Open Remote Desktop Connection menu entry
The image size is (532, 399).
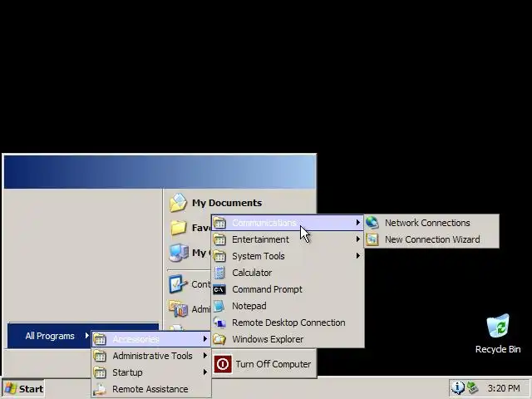pyautogui.click(x=288, y=323)
